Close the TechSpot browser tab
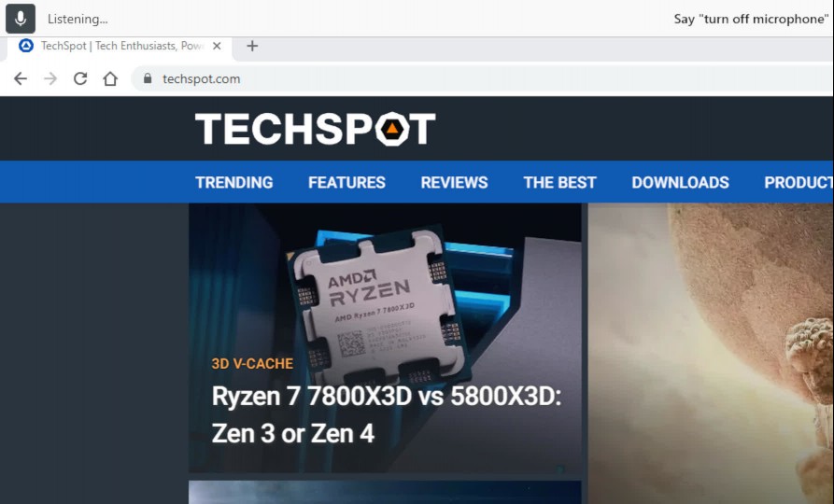Image resolution: width=834 pixels, height=504 pixels. tap(217, 46)
